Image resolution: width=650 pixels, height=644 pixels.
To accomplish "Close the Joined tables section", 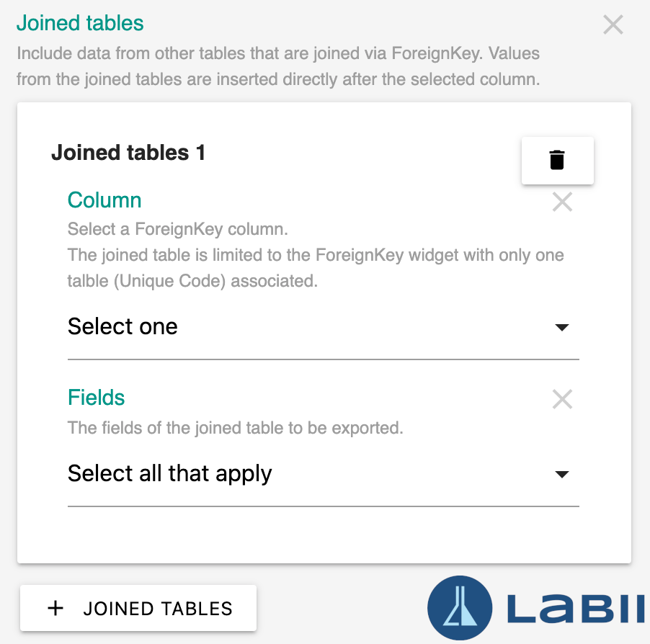I will click(613, 25).
